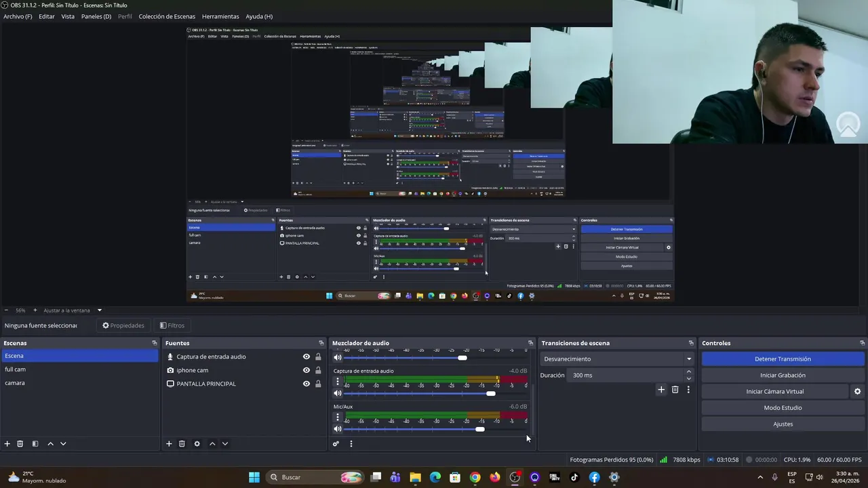Open three-dots options for Captura de entrada audio channel

[x=338, y=382]
